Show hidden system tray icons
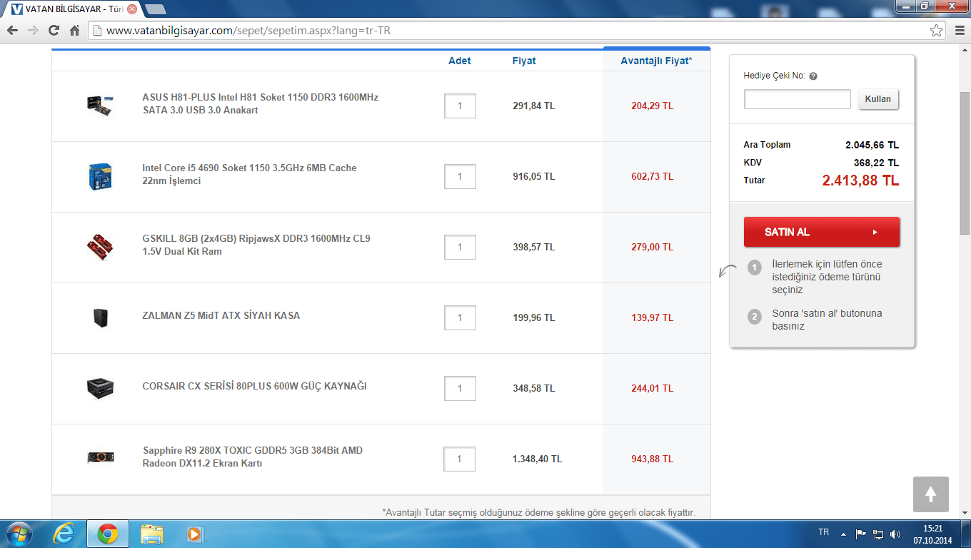 tap(843, 534)
